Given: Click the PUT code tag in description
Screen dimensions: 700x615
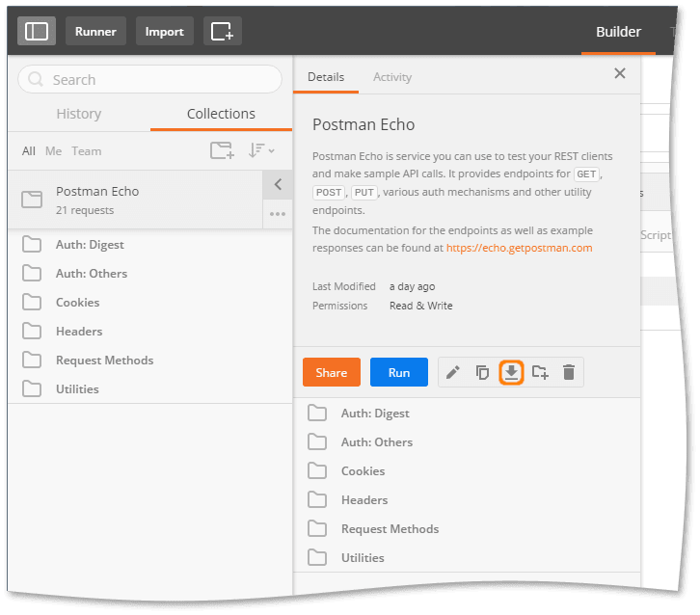Looking at the screenshot, I should pos(364,193).
